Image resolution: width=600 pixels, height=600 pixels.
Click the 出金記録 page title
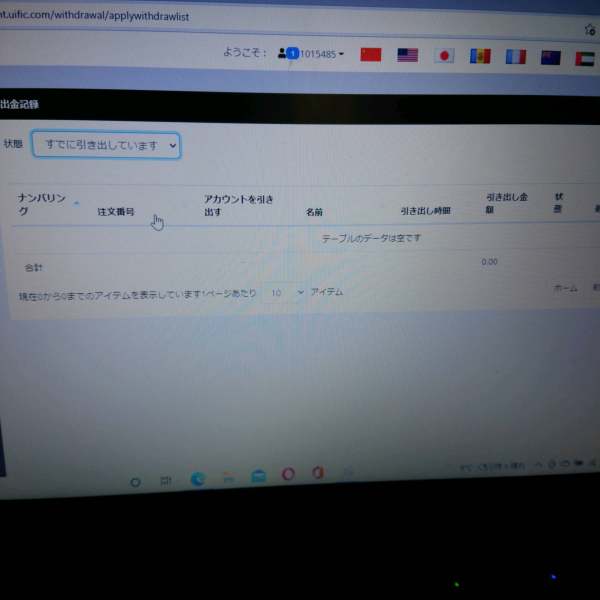tap(19, 104)
